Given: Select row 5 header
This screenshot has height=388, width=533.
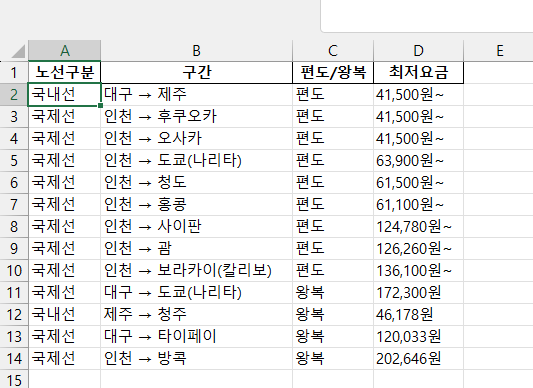Looking at the screenshot, I should tap(14, 161).
